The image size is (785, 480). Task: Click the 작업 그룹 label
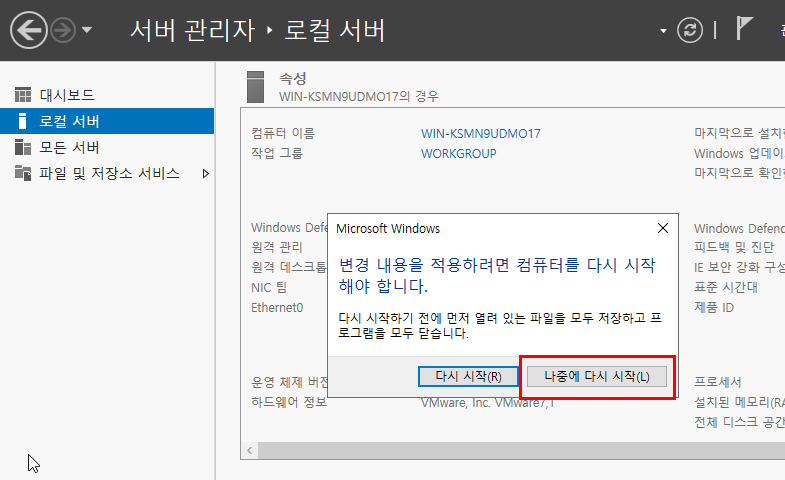pyautogui.click(x=277, y=153)
